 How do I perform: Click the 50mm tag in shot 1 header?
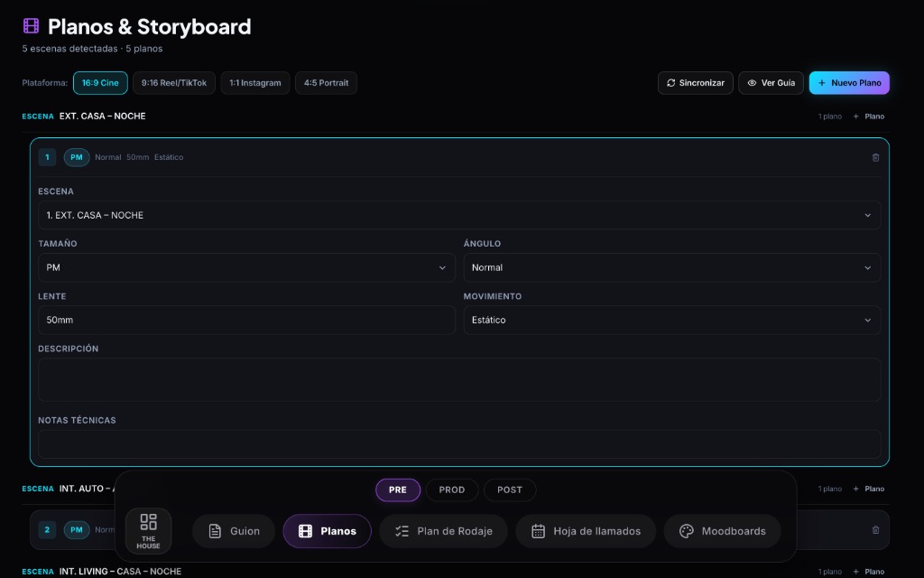click(138, 157)
